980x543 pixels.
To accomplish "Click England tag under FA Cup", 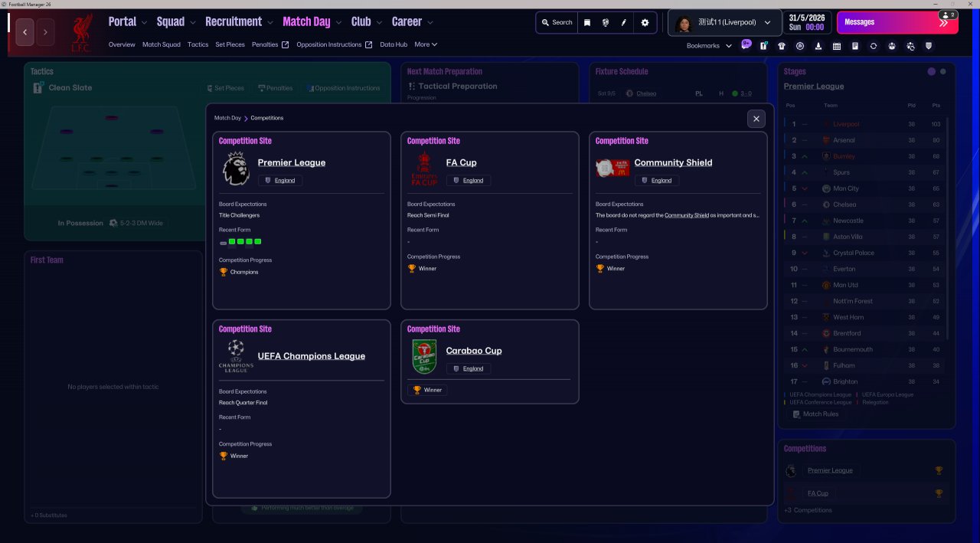I will pyautogui.click(x=469, y=181).
